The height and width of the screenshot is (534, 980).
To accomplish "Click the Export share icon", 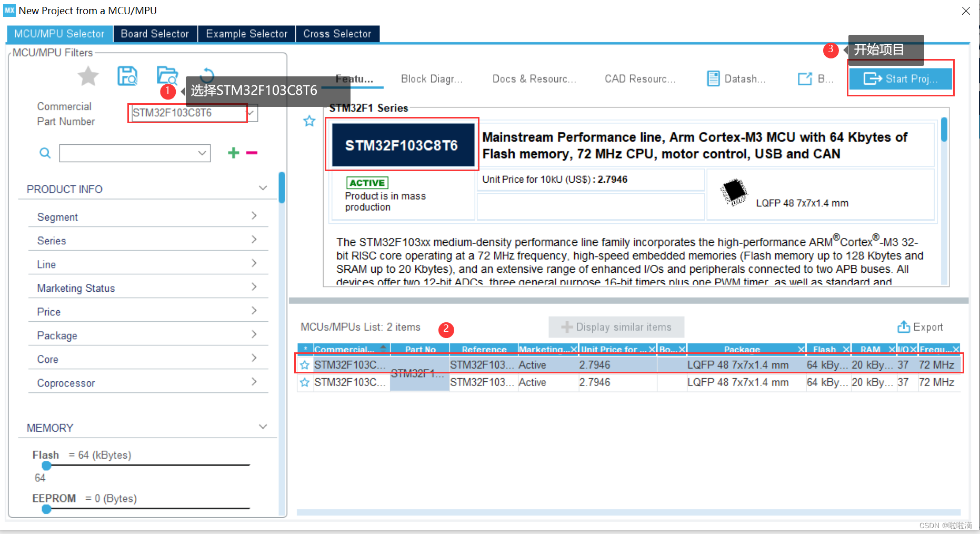I will pyautogui.click(x=904, y=327).
